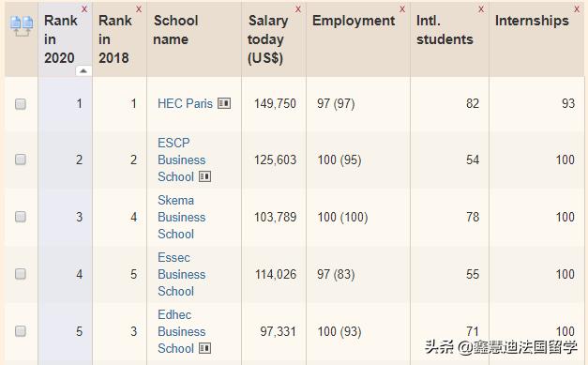Remove the Rank in 2018 column
This screenshot has width=588, height=365.
[139, 9]
